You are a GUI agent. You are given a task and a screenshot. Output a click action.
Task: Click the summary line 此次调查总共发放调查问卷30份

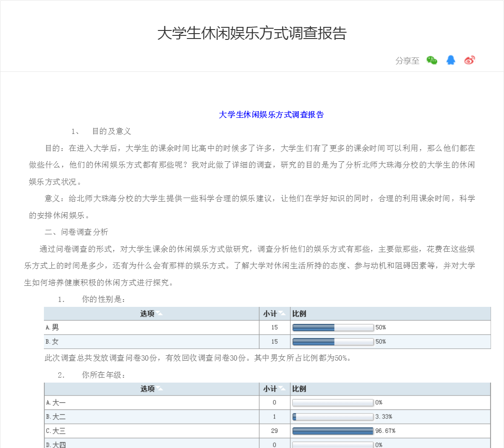pyautogui.click(x=198, y=358)
